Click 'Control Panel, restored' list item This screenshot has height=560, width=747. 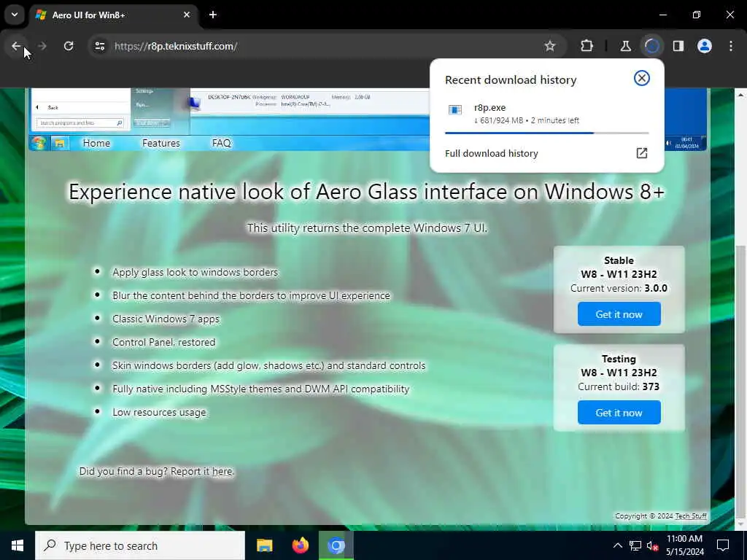pos(164,342)
